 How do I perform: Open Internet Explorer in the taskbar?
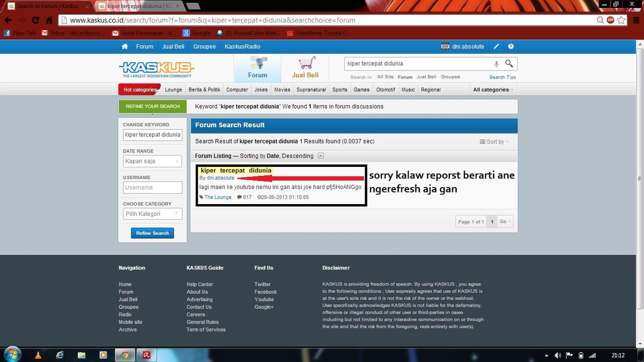(x=60, y=355)
